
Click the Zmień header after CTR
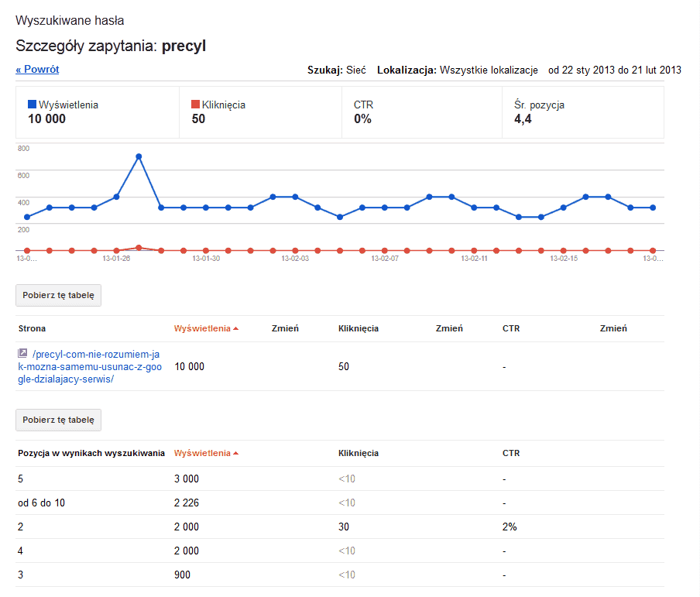613,328
